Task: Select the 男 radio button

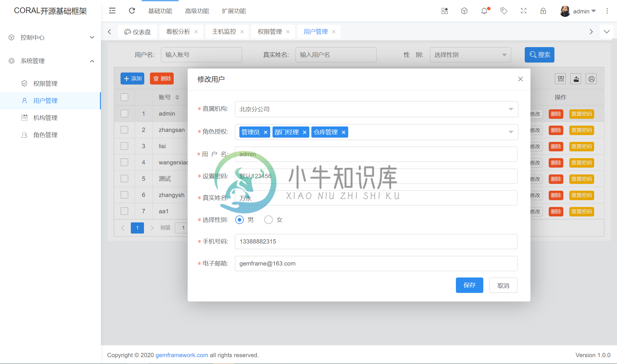Action: point(239,220)
